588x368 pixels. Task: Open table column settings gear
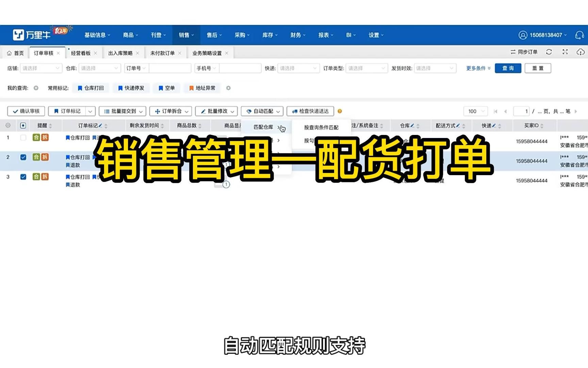pyautogui.click(x=8, y=125)
